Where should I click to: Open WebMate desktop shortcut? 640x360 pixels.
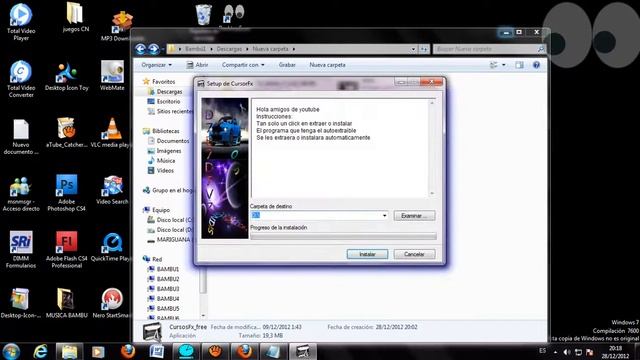[112, 76]
